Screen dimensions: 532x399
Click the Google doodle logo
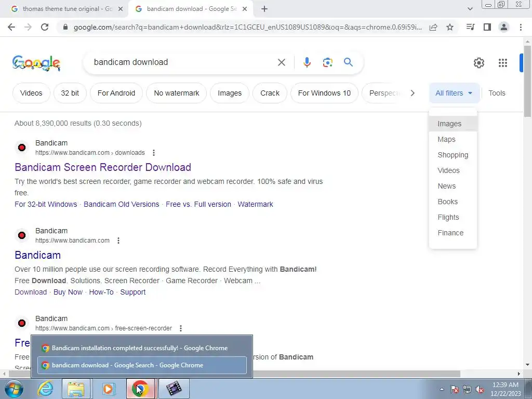(36, 63)
